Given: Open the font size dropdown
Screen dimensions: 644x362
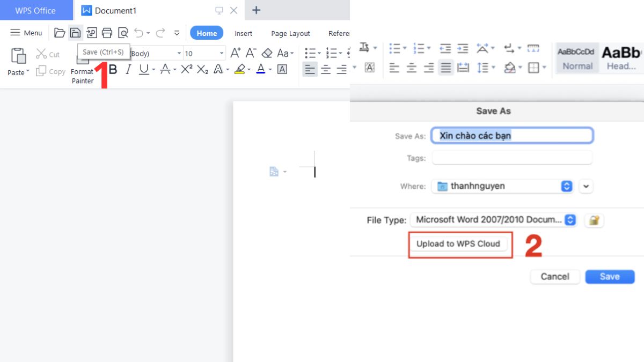Looking at the screenshot, I should coord(221,53).
